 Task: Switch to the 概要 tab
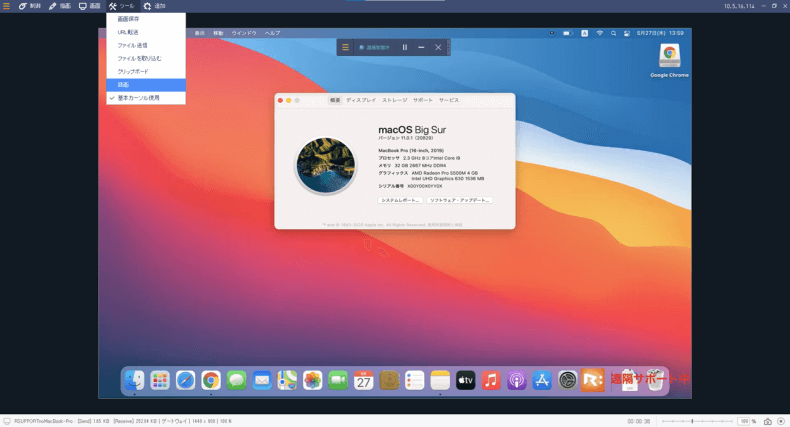[x=335, y=100]
